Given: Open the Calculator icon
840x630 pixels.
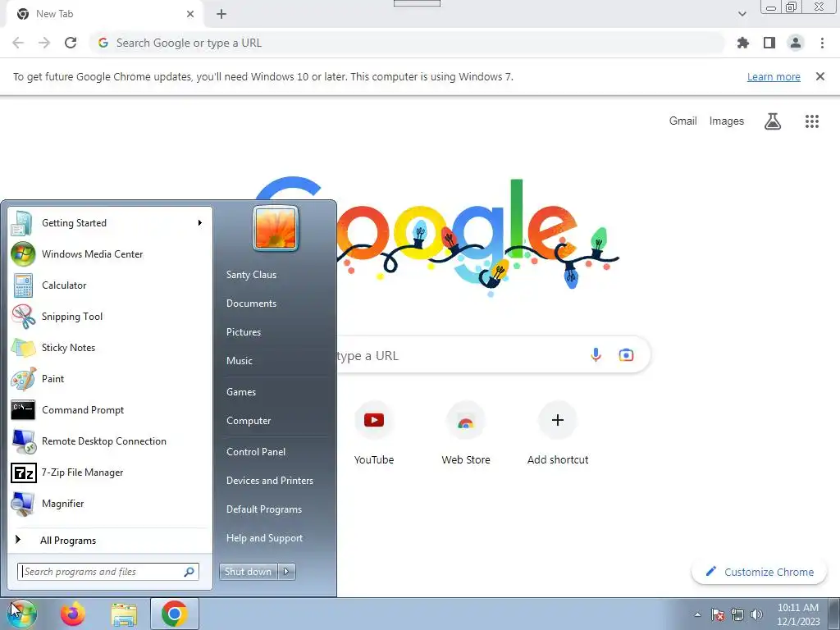Looking at the screenshot, I should click(x=23, y=285).
